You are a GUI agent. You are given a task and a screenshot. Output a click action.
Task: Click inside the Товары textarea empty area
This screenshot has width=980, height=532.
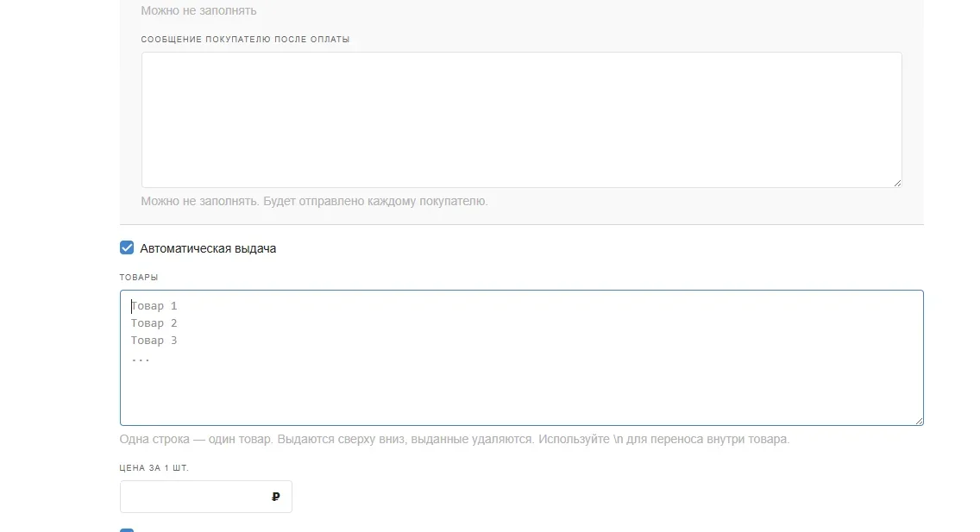(x=521, y=392)
